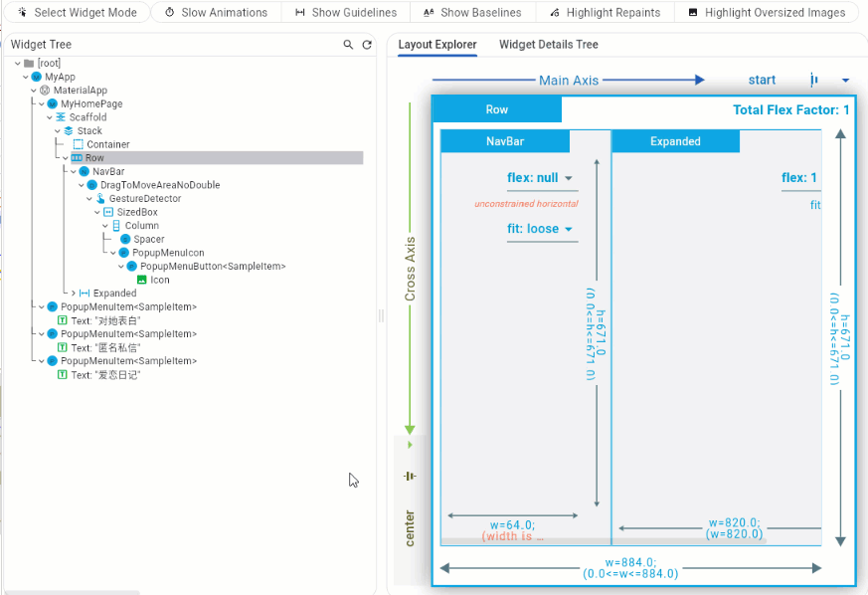Collapse the NavBar tree node
The image size is (868, 595).
point(74,172)
